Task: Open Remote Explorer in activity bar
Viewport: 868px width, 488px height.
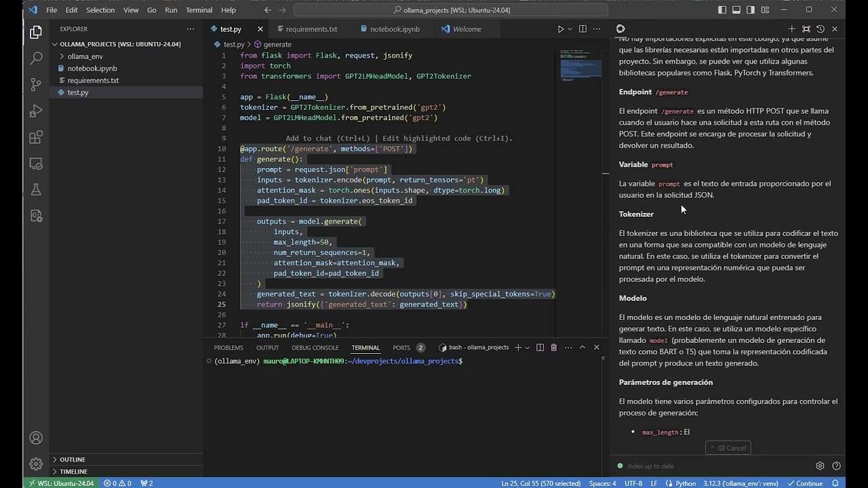Action: tap(36, 164)
